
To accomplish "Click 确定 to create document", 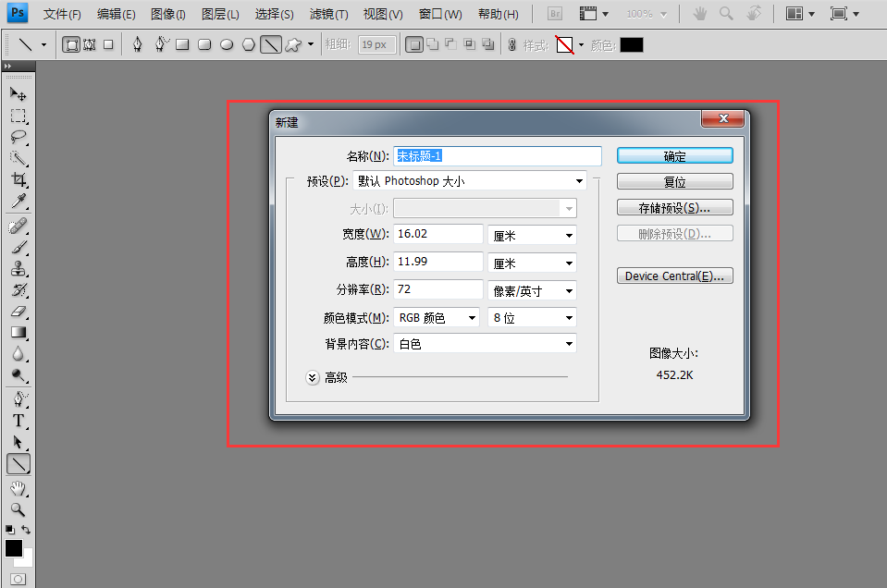I will 675,156.
